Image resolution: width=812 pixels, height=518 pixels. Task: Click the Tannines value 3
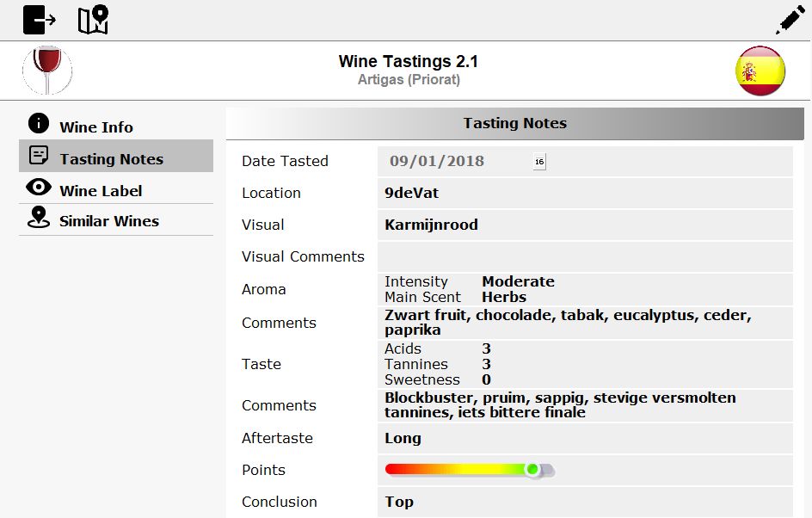(x=486, y=364)
